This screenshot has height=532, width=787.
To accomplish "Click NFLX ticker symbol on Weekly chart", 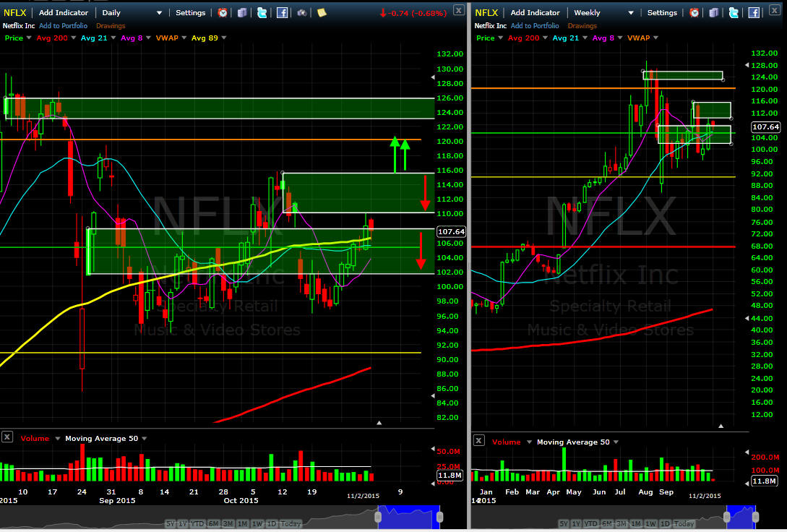I will click(486, 13).
